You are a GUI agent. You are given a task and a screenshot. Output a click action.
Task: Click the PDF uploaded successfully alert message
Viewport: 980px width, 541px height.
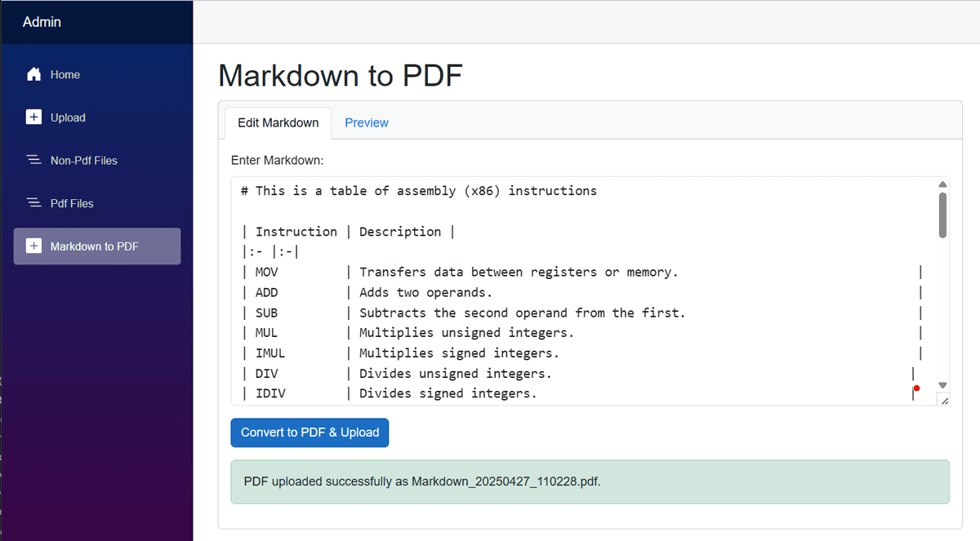pyautogui.click(x=590, y=481)
